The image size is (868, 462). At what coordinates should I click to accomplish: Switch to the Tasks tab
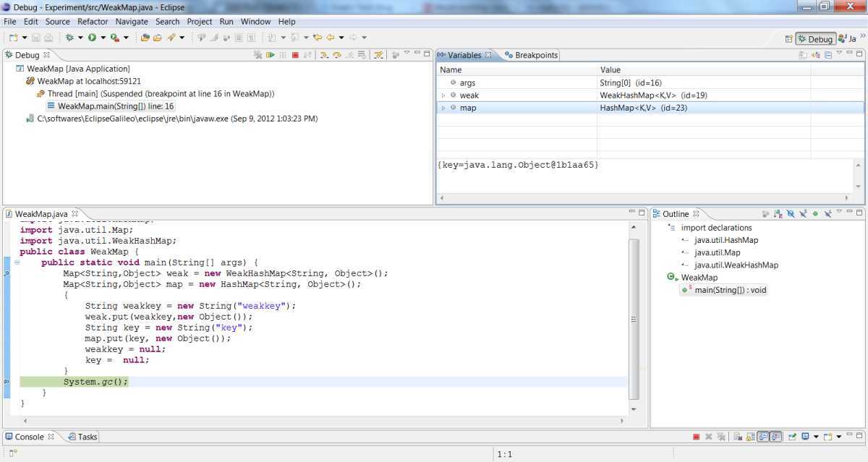[x=82, y=437]
